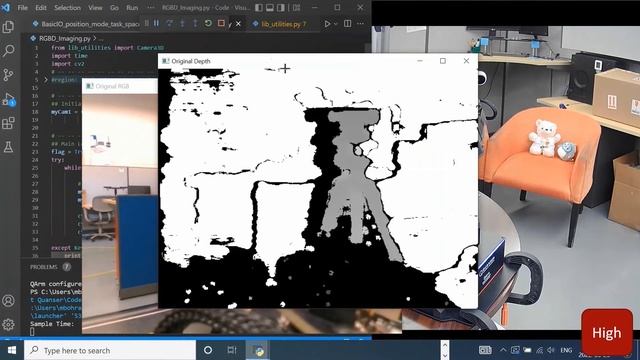Open the touch keyboard tray icon
Viewport: 640px width, 360px height.
pos(485,350)
